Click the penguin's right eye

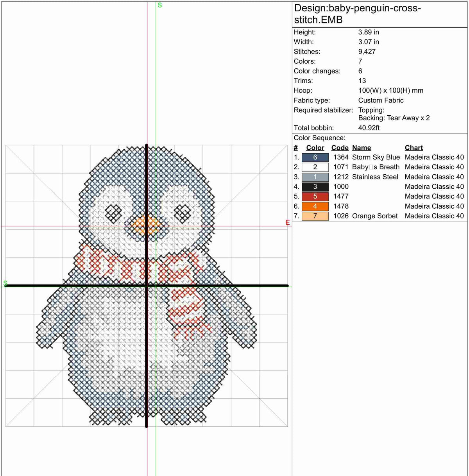182,213
